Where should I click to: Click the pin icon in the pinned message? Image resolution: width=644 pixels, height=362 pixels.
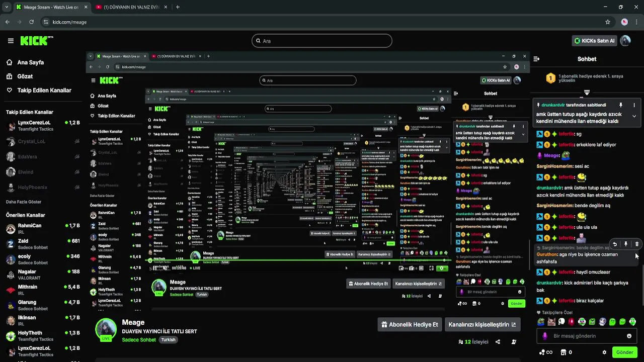pos(620,105)
